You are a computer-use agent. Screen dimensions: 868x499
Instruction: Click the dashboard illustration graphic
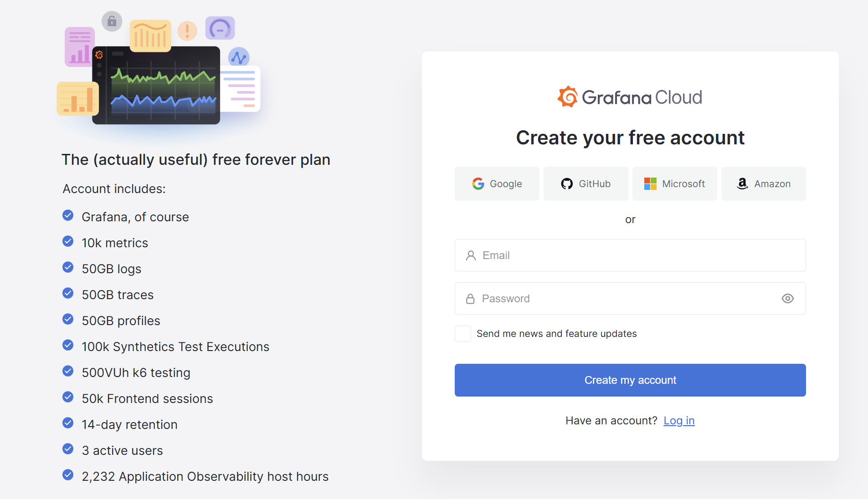pos(156,85)
